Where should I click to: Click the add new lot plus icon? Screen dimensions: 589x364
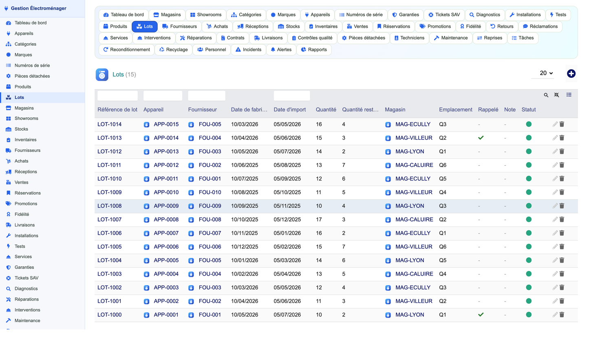click(571, 73)
